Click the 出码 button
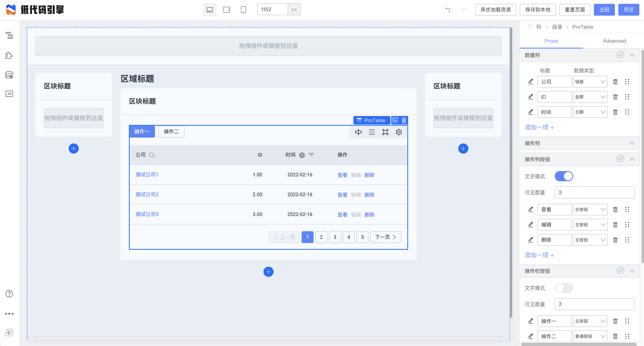 (604, 10)
